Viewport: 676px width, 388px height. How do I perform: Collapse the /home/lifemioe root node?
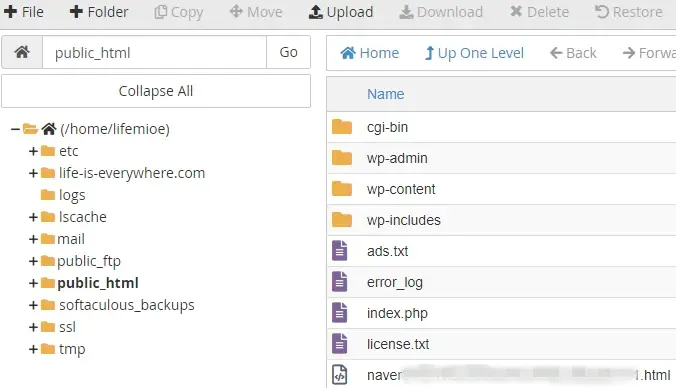(x=15, y=129)
